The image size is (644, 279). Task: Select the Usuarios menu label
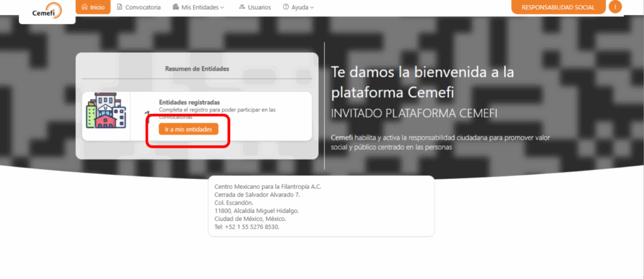click(x=260, y=8)
